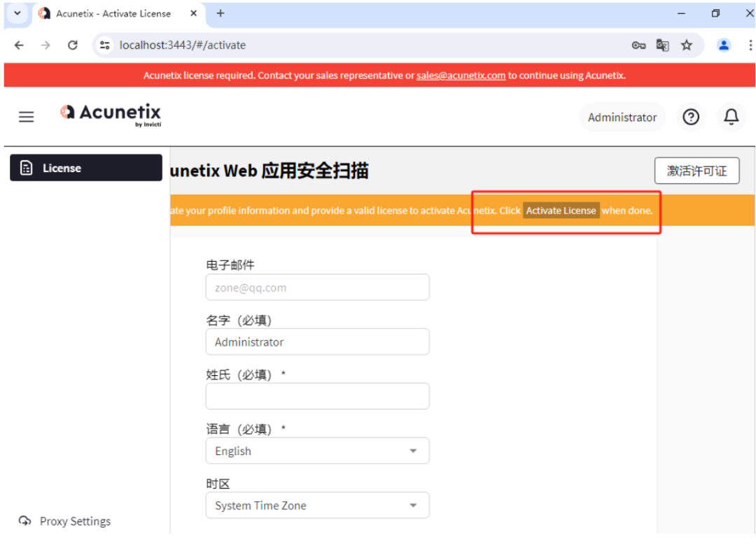Bookmark this page with the star
Image resolution: width=756 pixels, height=546 pixels.
[687, 45]
